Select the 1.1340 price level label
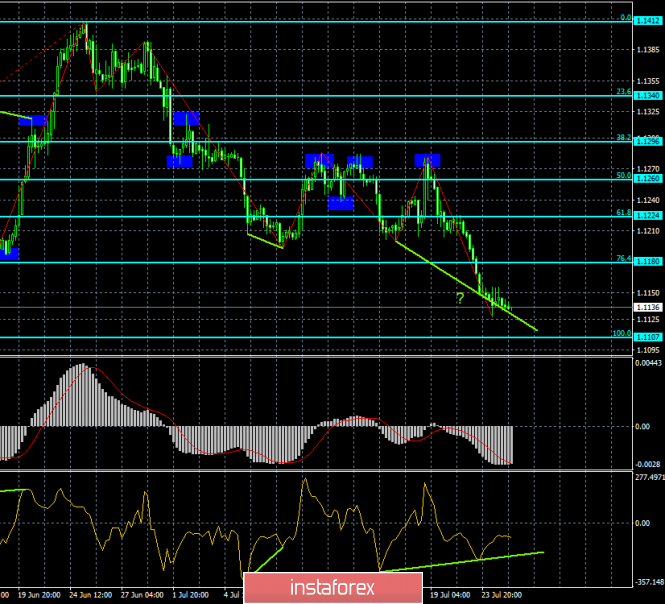The image size is (665, 604). tap(646, 96)
